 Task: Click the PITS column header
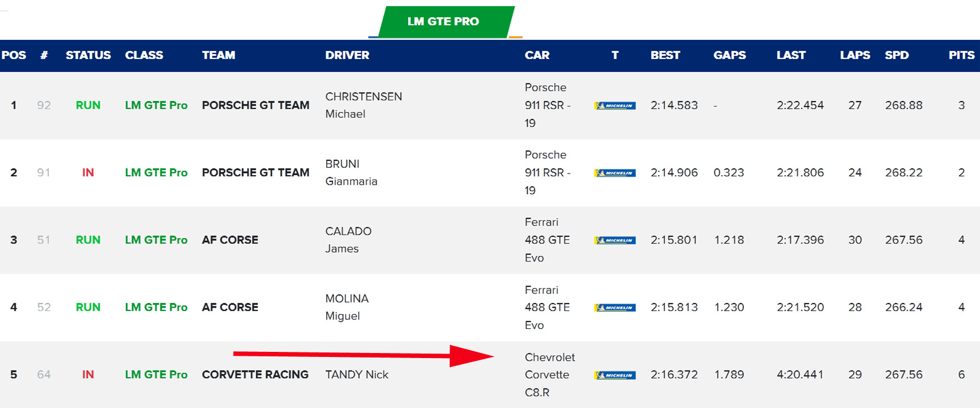point(961,55)
